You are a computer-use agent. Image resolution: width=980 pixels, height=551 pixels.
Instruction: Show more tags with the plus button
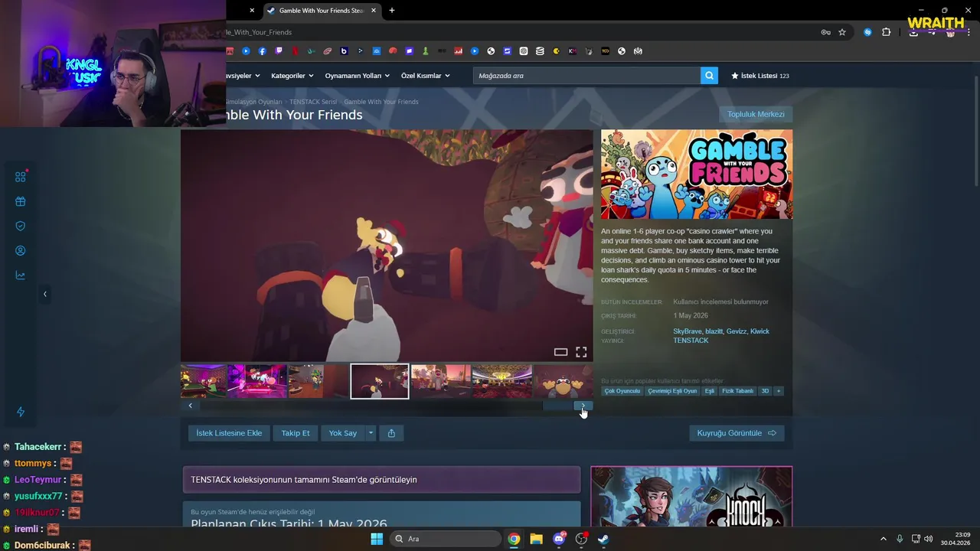[779, 391]
